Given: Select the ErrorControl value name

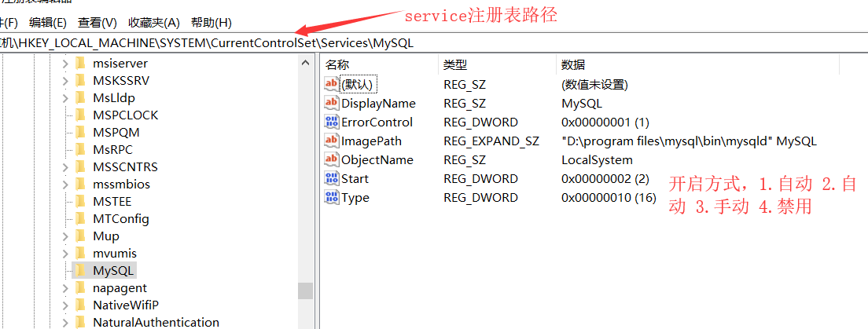Looking at the screenshot, I should point(377,122).
